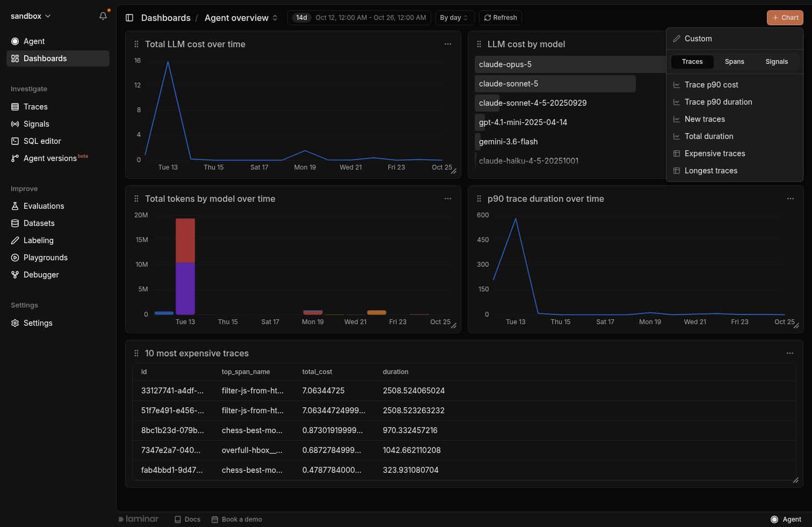Switch to the Signals tab

point(777,62)
